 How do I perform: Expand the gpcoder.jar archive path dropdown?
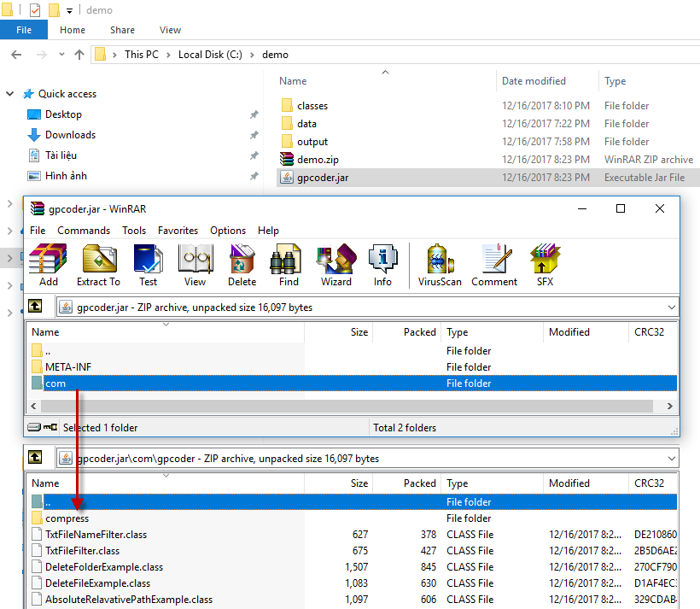671,307
